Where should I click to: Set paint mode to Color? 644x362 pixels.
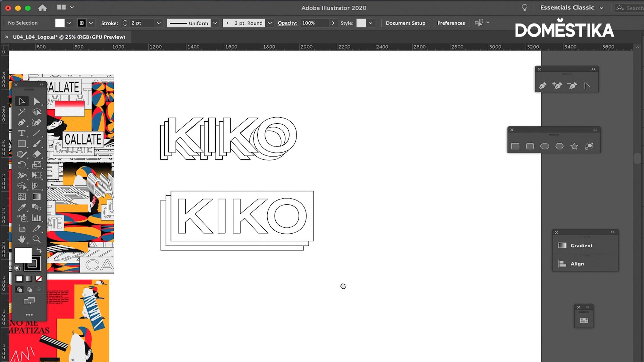click(19, 279)
